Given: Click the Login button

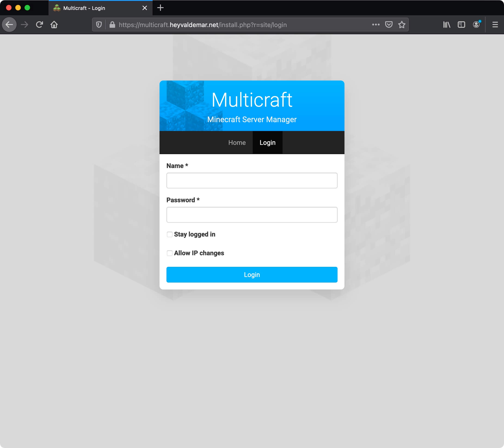Looking at the screenshot, I should click(x=252, y=275).
